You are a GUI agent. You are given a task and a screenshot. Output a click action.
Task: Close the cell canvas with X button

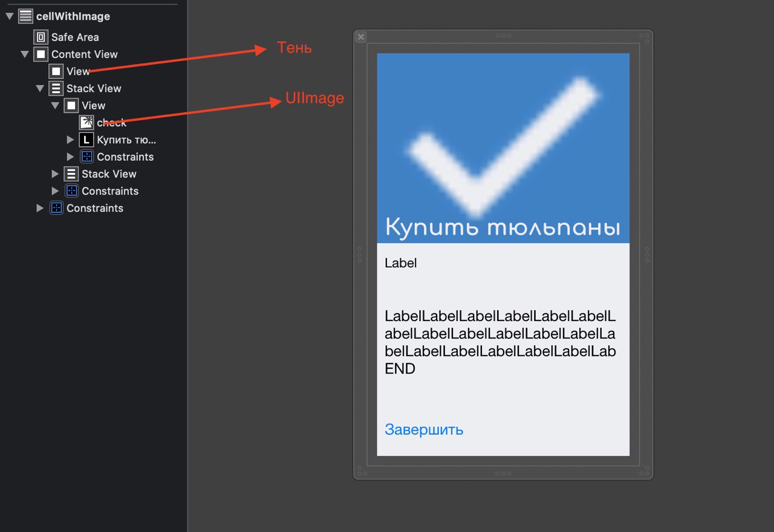click(x=361, y=37)
